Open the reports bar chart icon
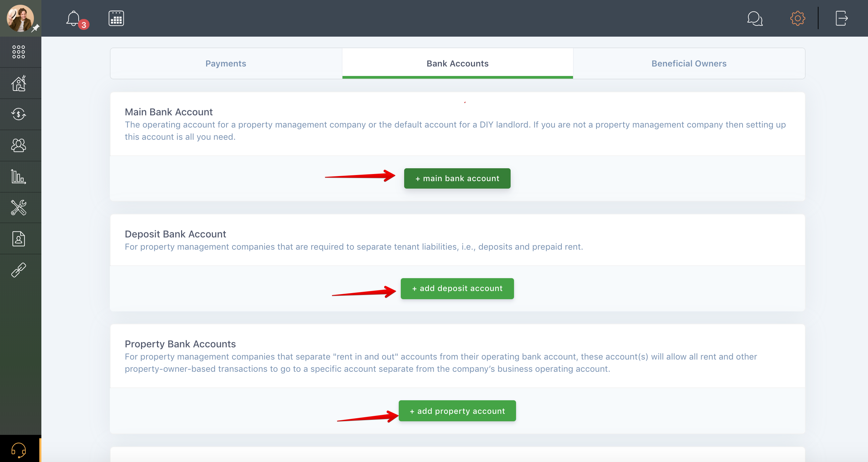Viewport: 868px width, 462px height. click(x=19, y=176)
